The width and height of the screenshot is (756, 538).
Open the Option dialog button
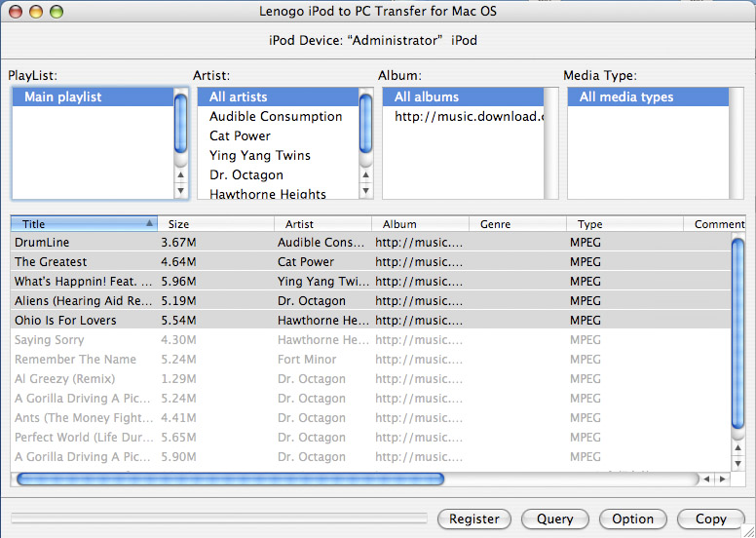(x=632, y=519)
